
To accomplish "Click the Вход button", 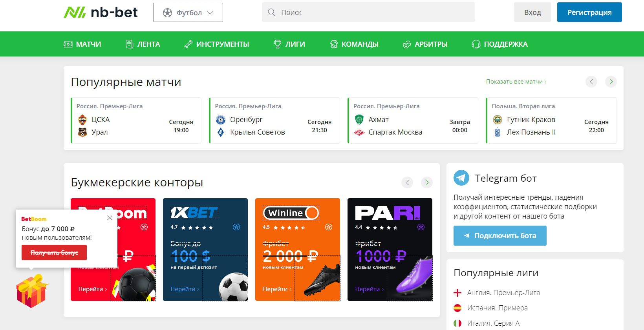I will pyautogui.click(x=532, y=13).
